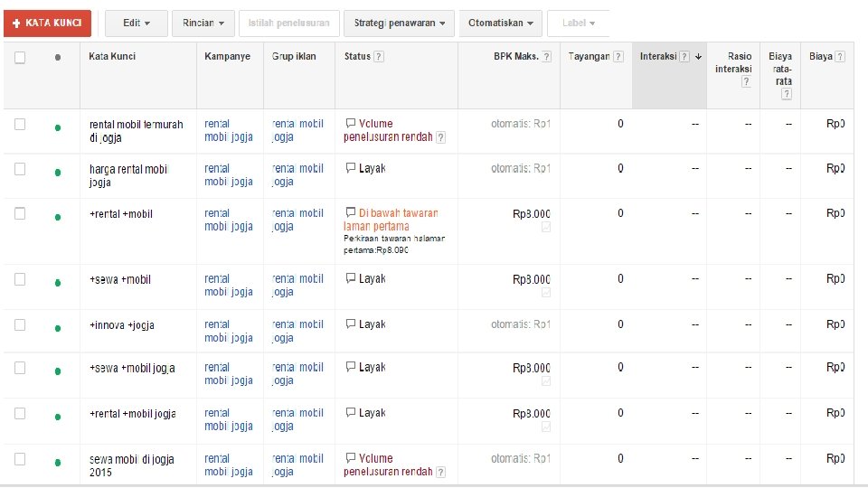868x488 pixels.
Task: Open the Strategi penawaran dropdown
Action: click(x=399, y=23)
